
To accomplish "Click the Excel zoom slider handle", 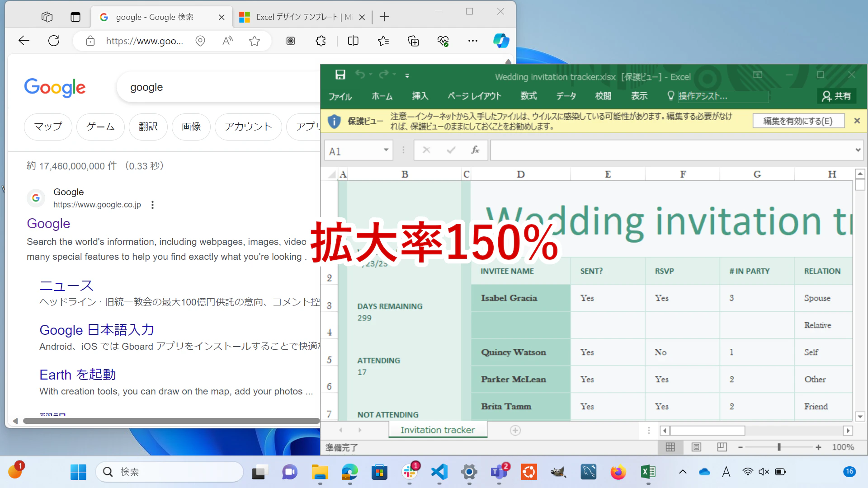I will tap(779, 447).
